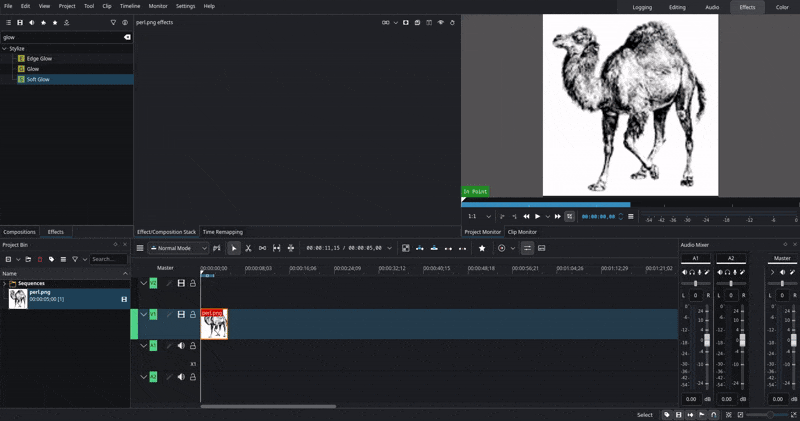Click the A1 channel volume fader
Viewport: 800px width, 421px height.
[706, 340]
